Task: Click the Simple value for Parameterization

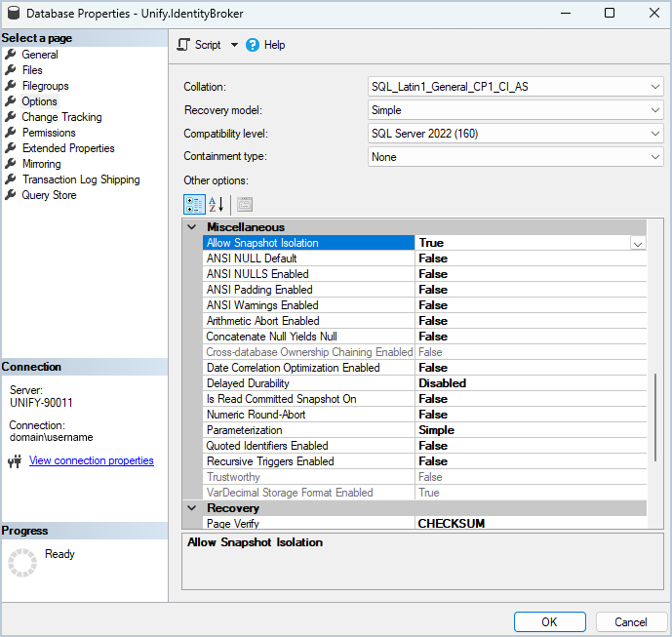Action: [531, 430]
